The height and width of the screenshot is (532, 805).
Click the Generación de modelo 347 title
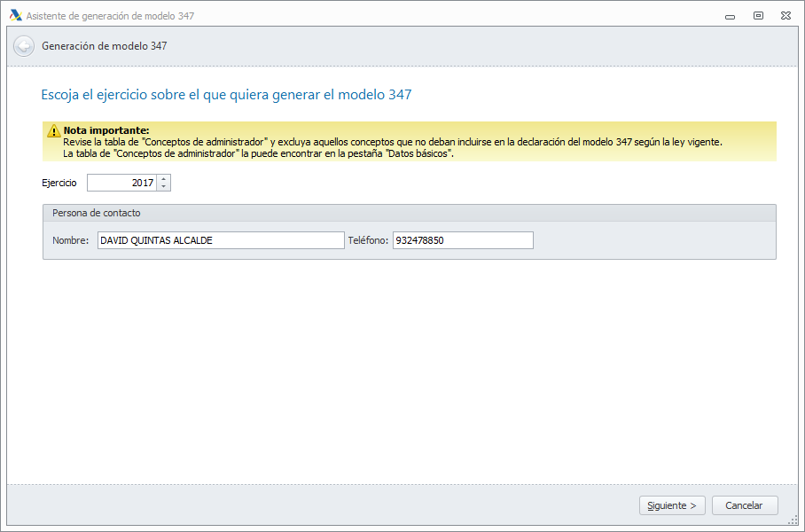[105, 46]
